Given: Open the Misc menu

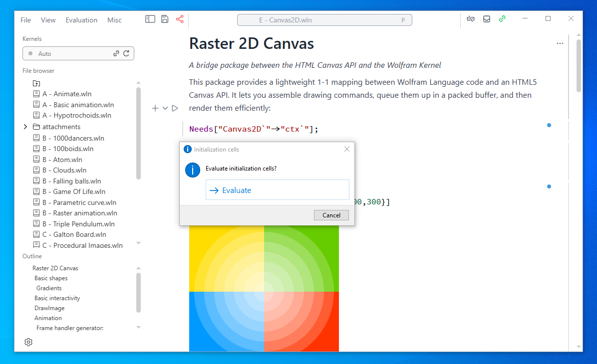Looking at the screenshot, I should click(x=114, y=20).
